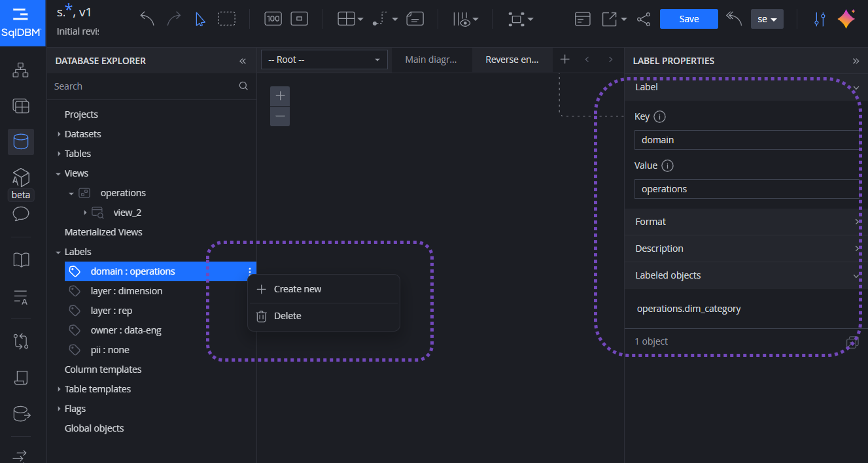Screen dimensions: 868x463
Task: Select Projects in the explorer tree
Action: pos(81,114)
